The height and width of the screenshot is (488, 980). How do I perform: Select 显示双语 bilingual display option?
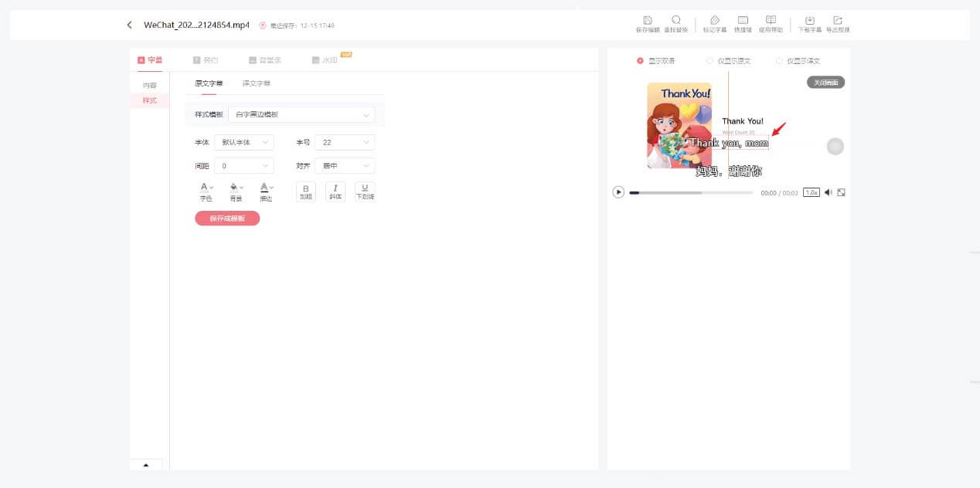(640, 60)
